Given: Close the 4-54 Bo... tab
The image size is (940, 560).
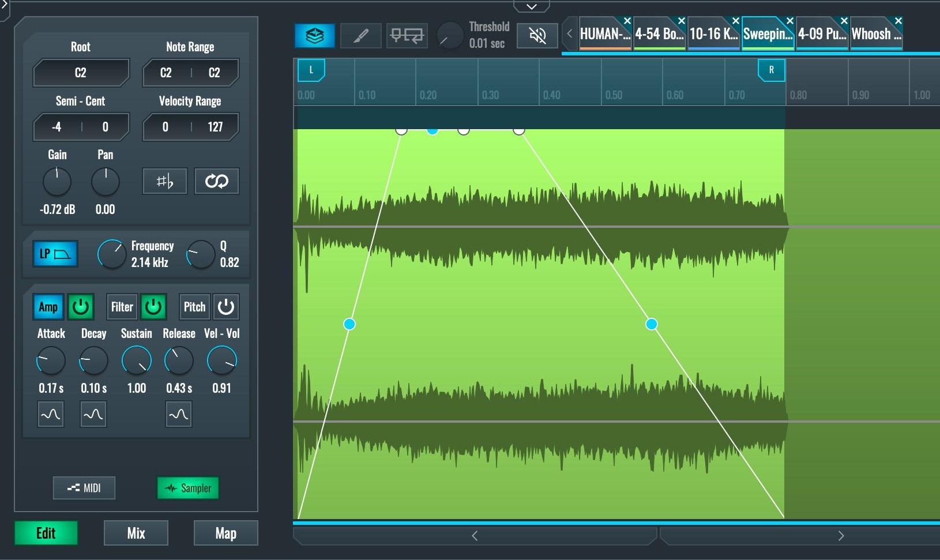Looking at the screenshot, I should [681, 21].
